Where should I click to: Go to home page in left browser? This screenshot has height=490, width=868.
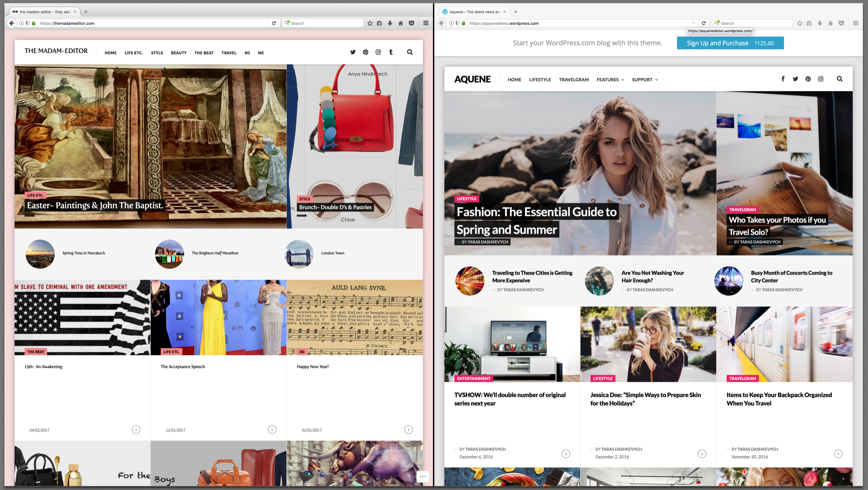(x=401, y=23)
